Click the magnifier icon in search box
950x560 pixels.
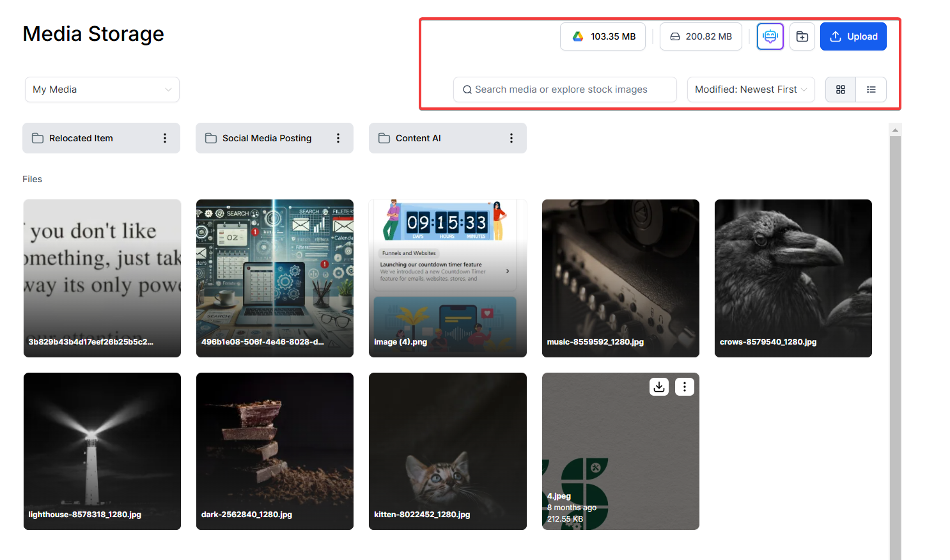467,89
